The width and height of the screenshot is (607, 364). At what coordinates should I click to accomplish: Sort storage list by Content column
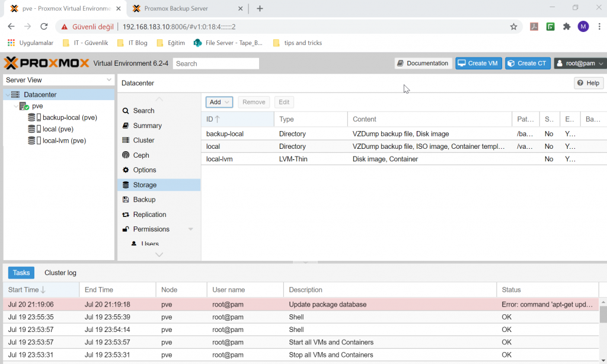(x=430, y=119)
